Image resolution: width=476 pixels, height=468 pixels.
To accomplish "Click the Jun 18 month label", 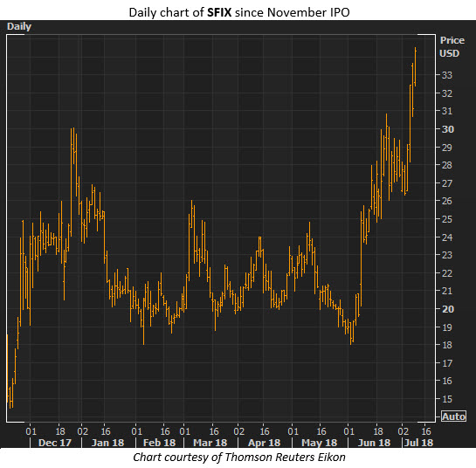I will [374, 443].
